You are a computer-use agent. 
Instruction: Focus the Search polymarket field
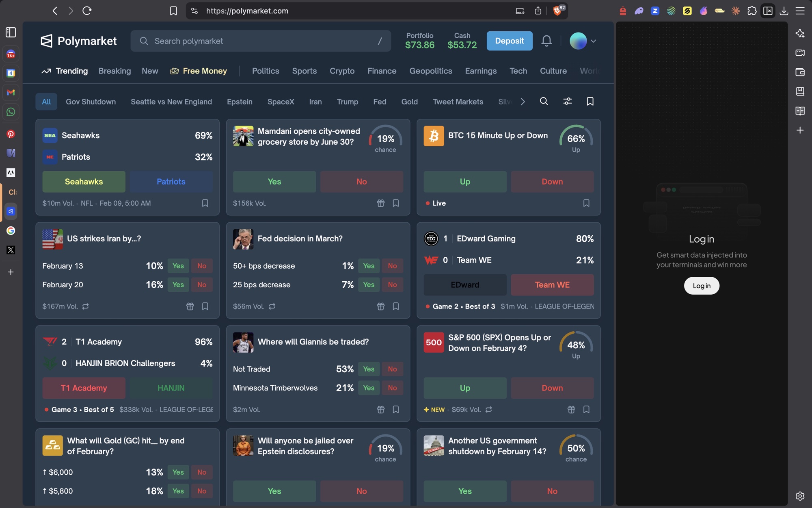click(x=261, y=41)
